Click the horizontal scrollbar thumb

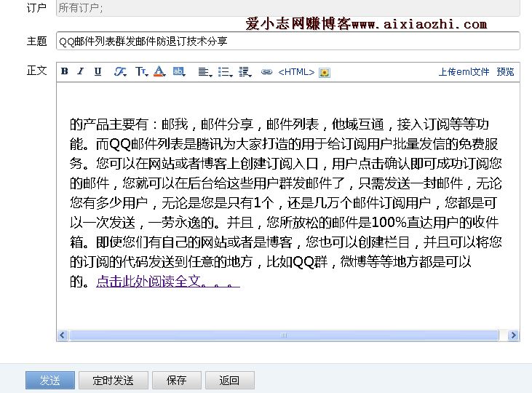pyautogui.click(x=284, y=336)
